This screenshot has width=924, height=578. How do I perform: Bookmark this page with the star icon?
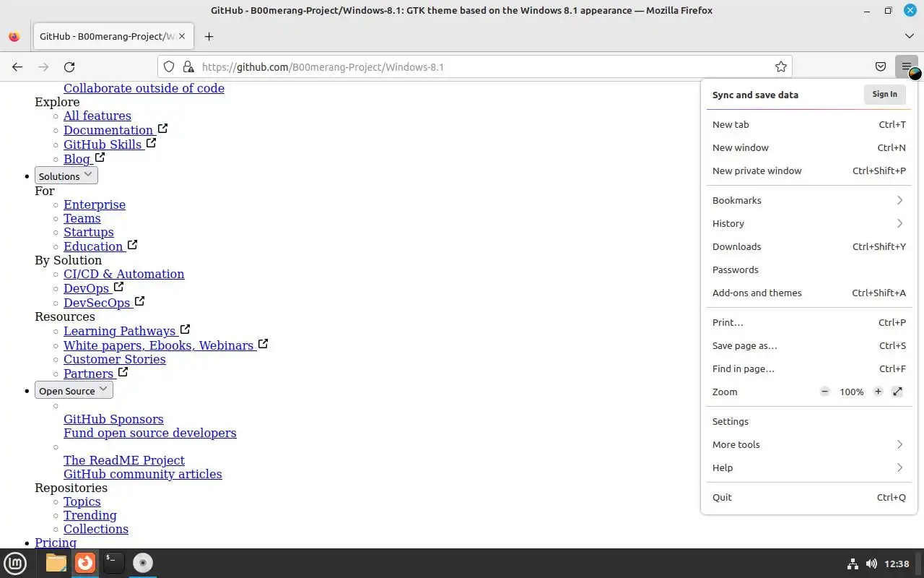pyautogui.click(x=780, y=66)
